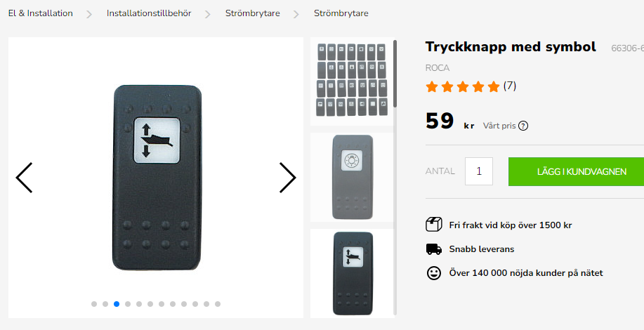644x330 pixels.
Task: Open the (7) reviews count link
Action: (x=510, y=86)
